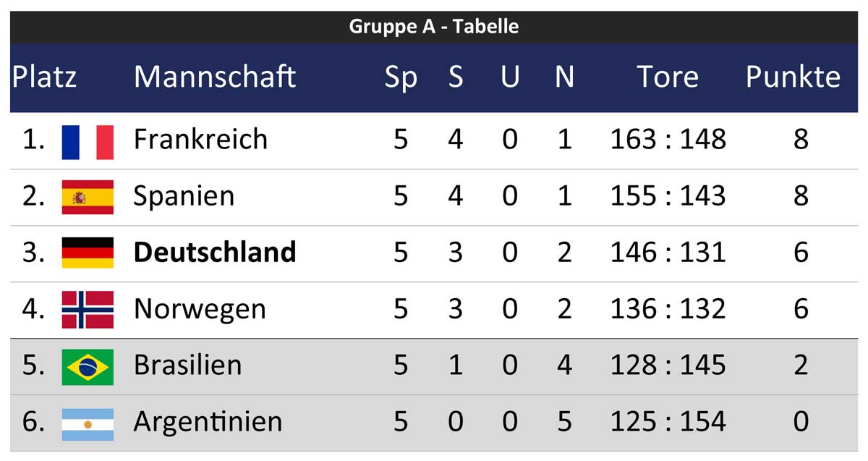Click the Platz column header
Image resolution: width=868 pixels, height=461 pixels.
pyautogui.click(x=44, y=77)
